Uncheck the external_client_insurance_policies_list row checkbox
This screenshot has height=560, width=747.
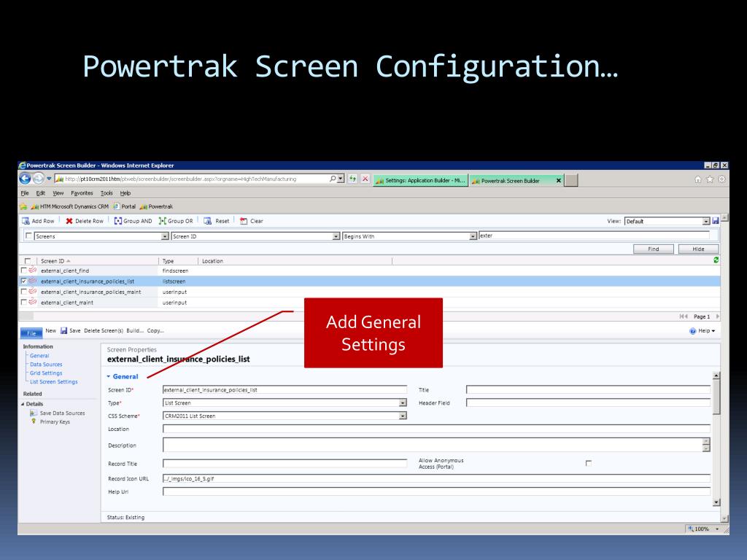pos(24,281)
